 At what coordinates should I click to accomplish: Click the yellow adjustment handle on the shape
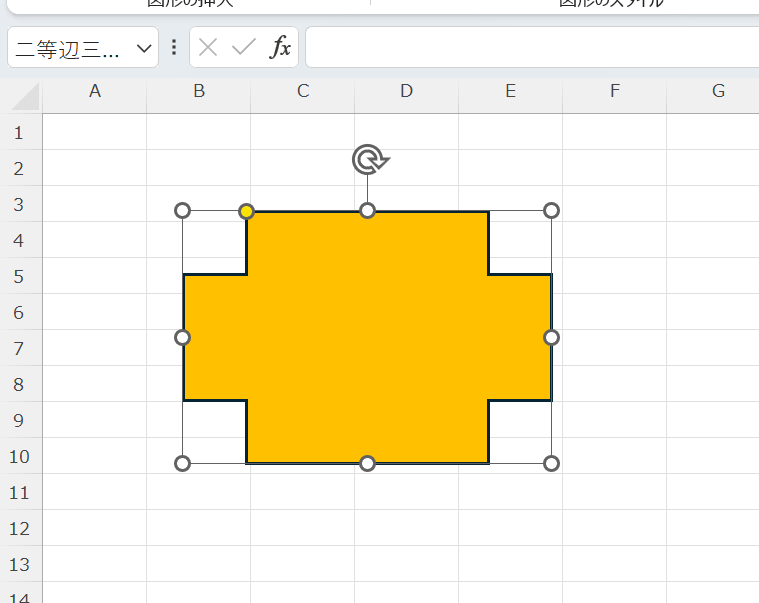(247, 211)
